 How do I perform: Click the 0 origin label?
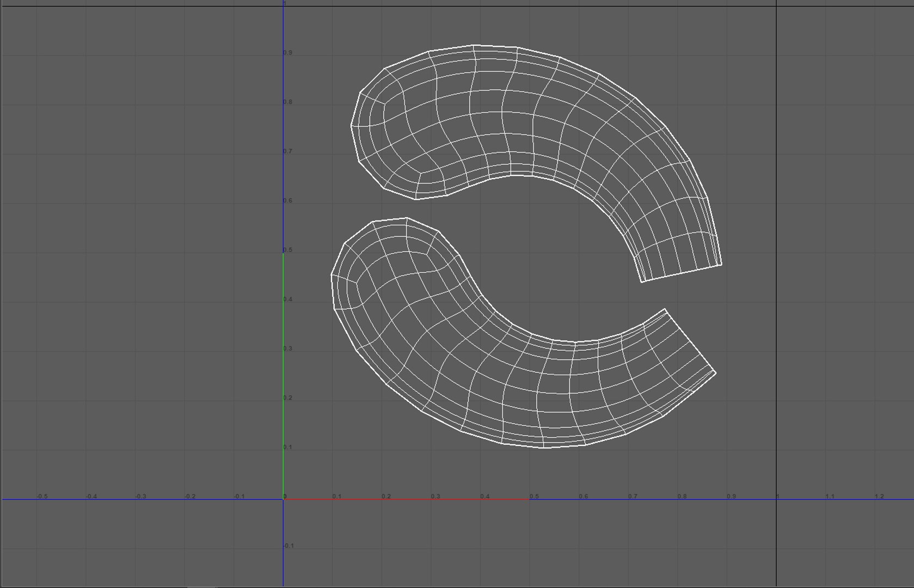click(x=285, y=497)
